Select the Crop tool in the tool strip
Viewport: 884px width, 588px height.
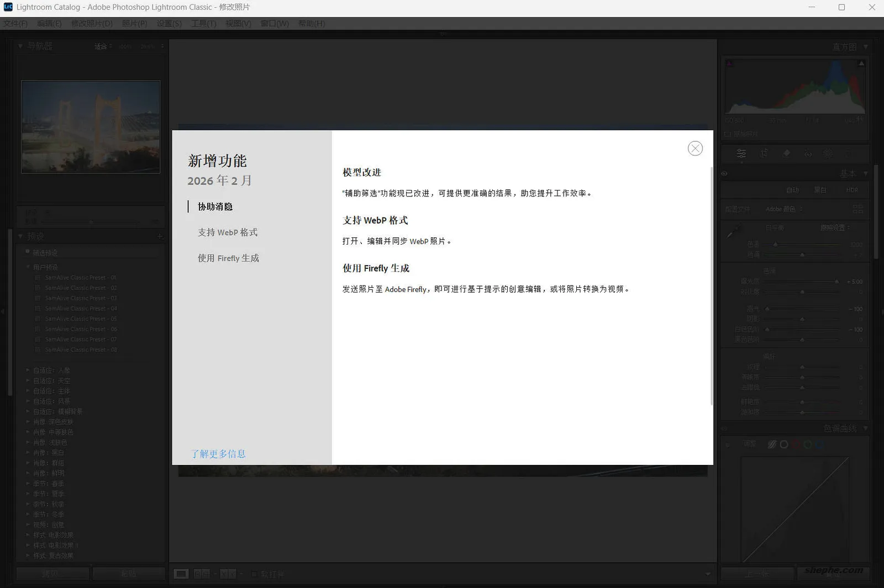pyautogui.click(x=763, y=153)
